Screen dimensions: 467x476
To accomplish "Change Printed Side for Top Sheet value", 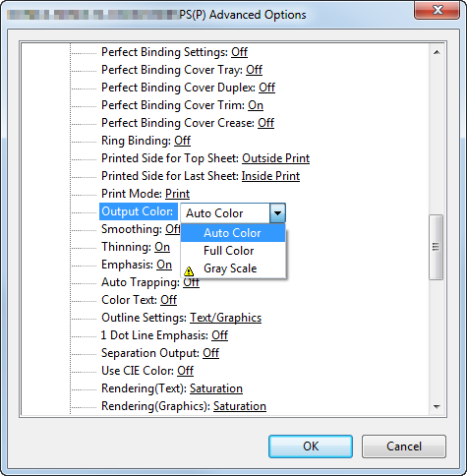I will click(x=275, y=158).
